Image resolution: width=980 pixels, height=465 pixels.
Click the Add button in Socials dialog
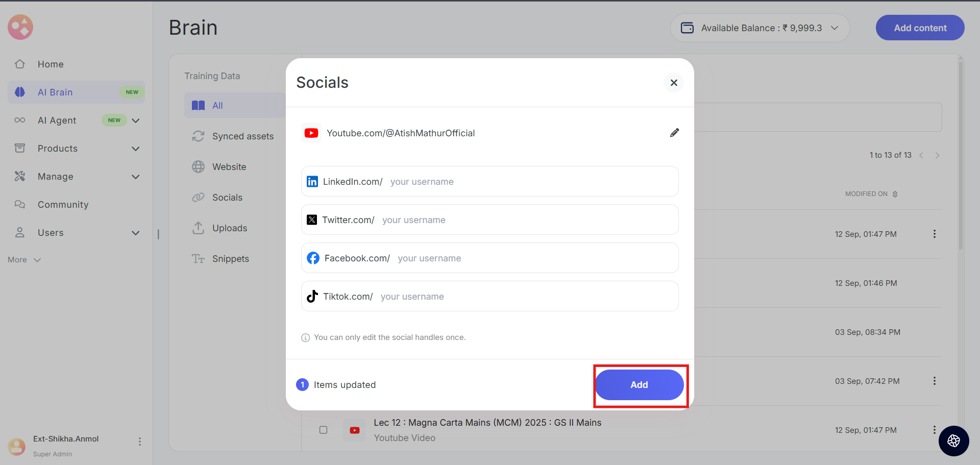tap(639, 385)
